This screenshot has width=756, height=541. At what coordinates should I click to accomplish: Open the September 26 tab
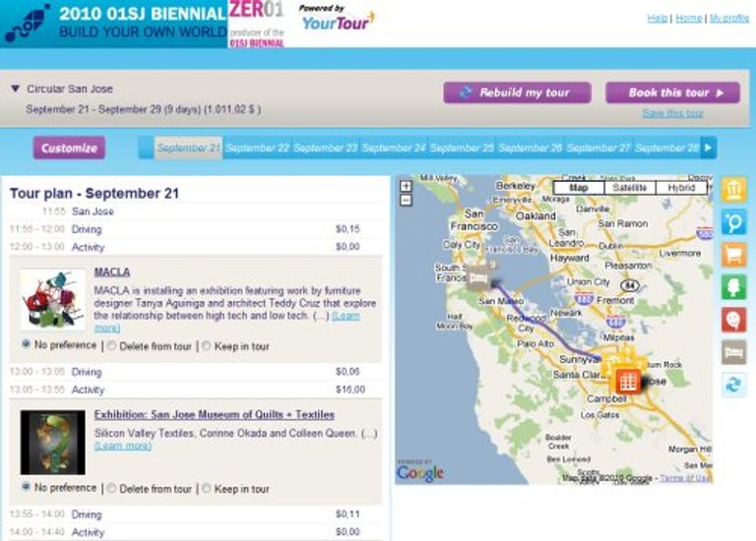(x=531, y=148)
